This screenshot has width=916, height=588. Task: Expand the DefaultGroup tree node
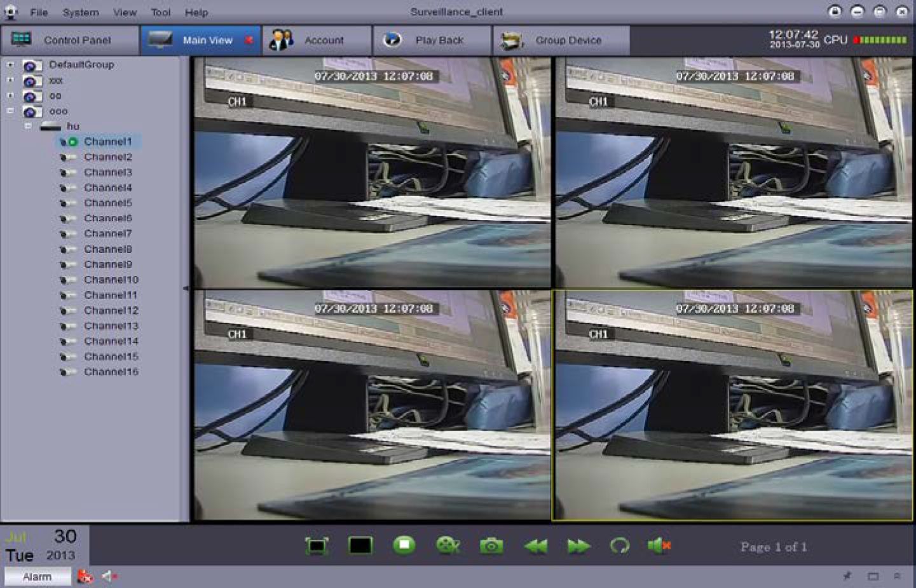[10, 65]
